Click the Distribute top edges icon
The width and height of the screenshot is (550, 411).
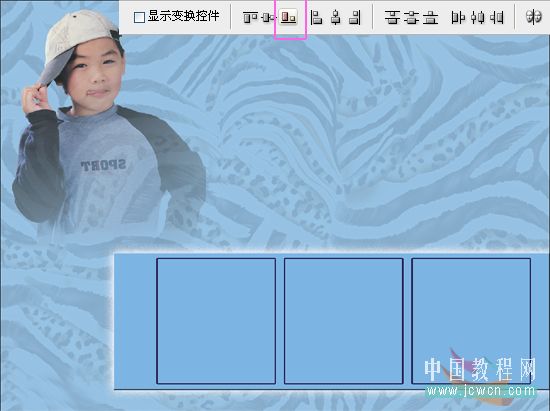[392, 17]
